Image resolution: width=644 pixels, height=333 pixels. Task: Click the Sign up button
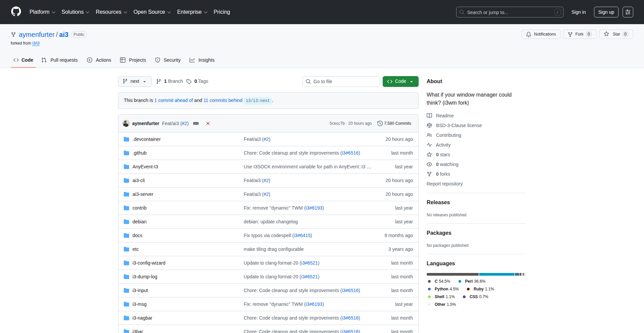(606, 12)
